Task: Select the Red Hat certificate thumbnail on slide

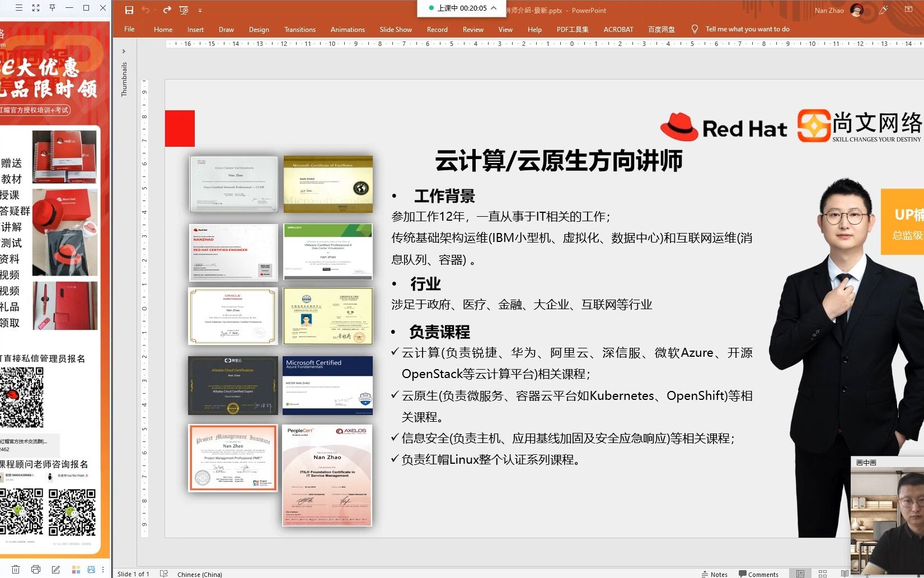Action: pos(233,253)
